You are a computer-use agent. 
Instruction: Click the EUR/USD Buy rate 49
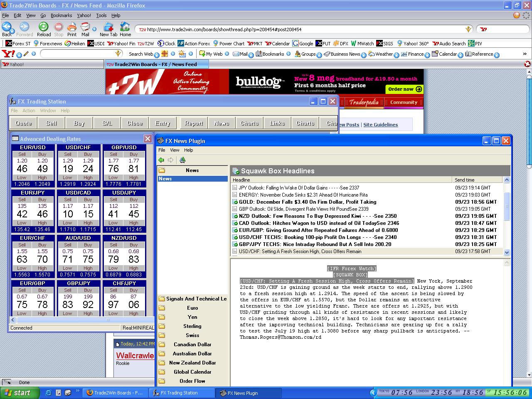click(42, 169)
